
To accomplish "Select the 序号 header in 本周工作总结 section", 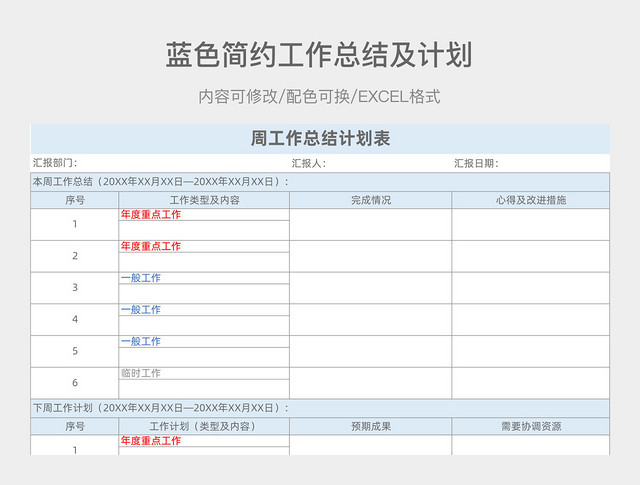I will click(75, 200).
